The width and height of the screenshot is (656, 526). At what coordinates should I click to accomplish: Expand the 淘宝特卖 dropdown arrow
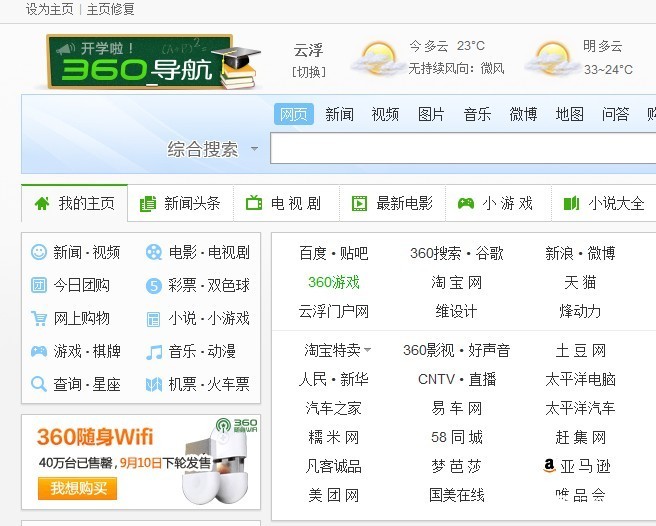pyautogui.click(x=367, y=349)
